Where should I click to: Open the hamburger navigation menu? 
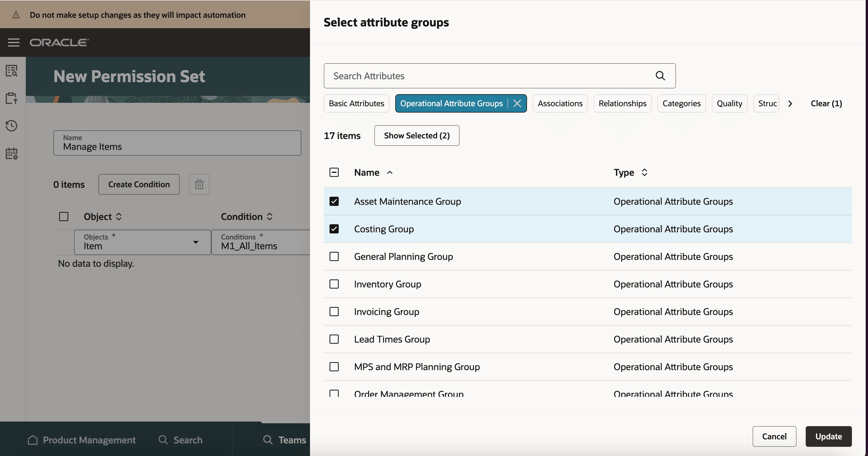14,42
